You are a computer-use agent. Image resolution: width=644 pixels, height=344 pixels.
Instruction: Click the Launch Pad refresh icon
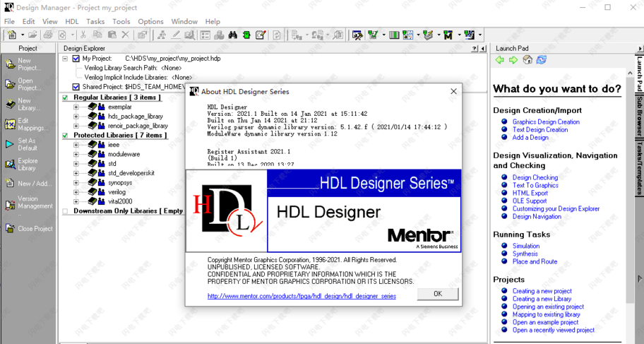tap(542, 60)
